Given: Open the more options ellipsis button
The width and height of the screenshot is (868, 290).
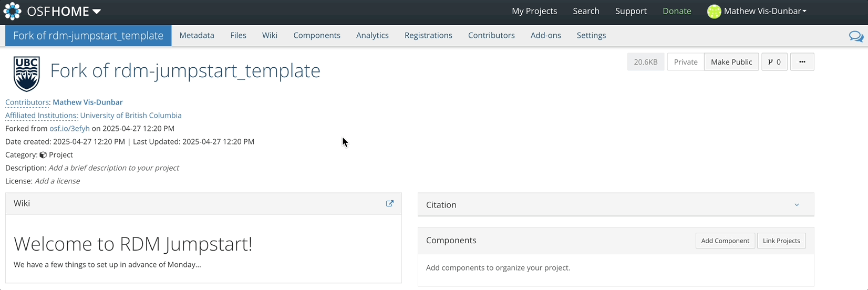Looking at the screenshot, I should (x=802, y=62).
